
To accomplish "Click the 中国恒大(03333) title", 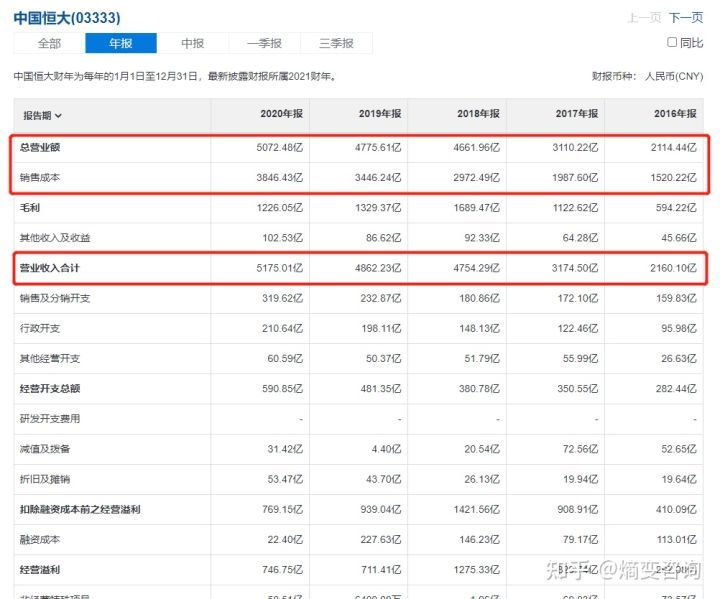I will click(67, 18).
